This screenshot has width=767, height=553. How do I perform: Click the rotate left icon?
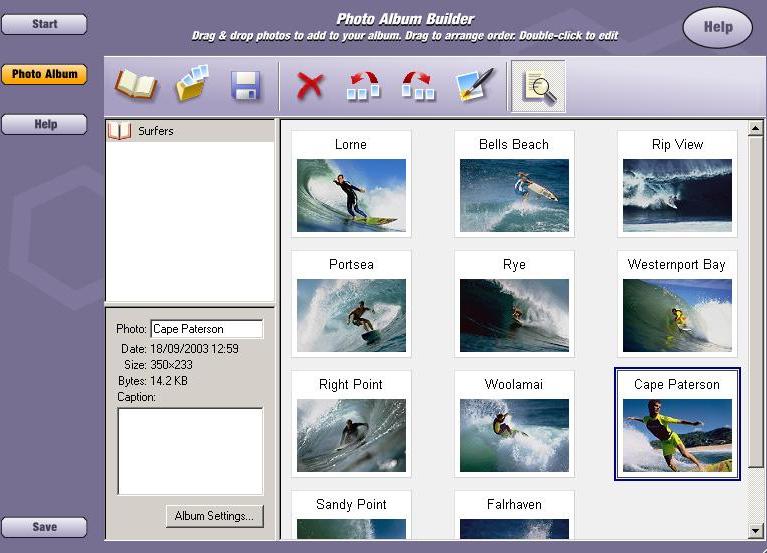pyautogui.click(x=363, y=86)
